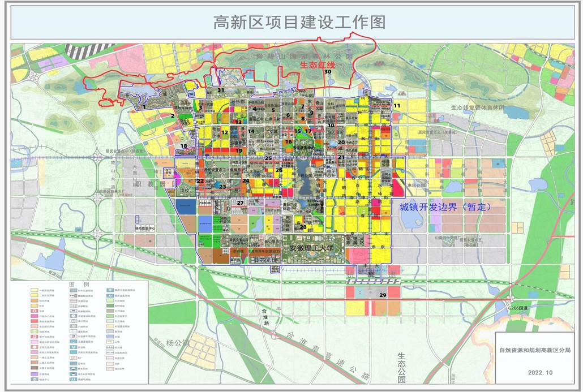Select project marker number 29
This screenshot has height=392, width=583.
pyautogui.click(x=383, y=295)
